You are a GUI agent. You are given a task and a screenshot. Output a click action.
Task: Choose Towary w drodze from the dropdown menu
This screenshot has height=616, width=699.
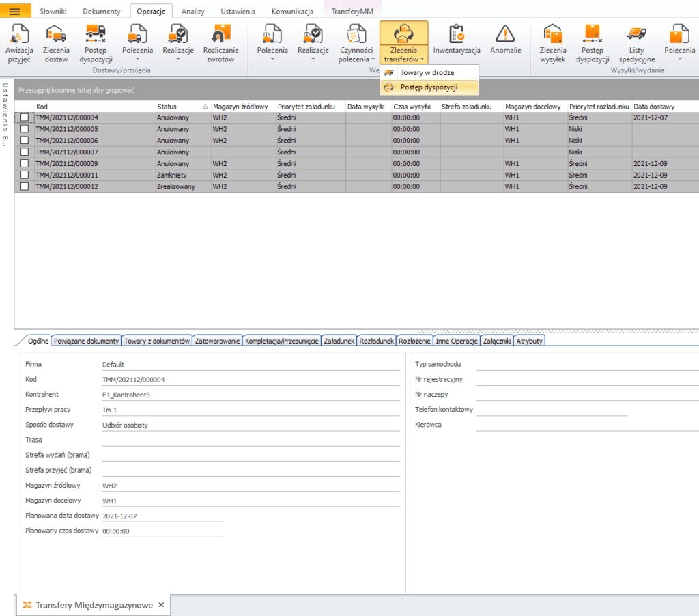[x=429, y=72]
